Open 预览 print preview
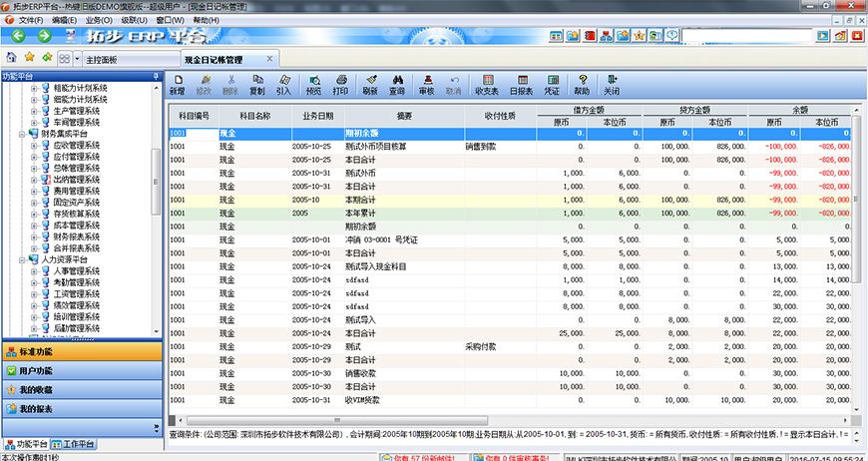 [313, 84]
